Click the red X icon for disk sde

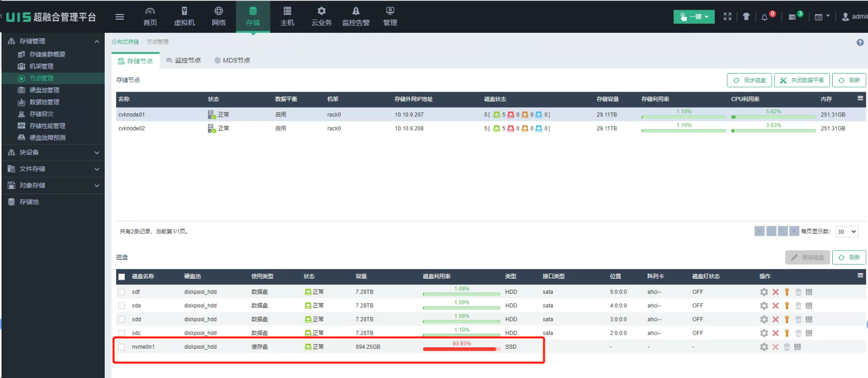point(775,306)
